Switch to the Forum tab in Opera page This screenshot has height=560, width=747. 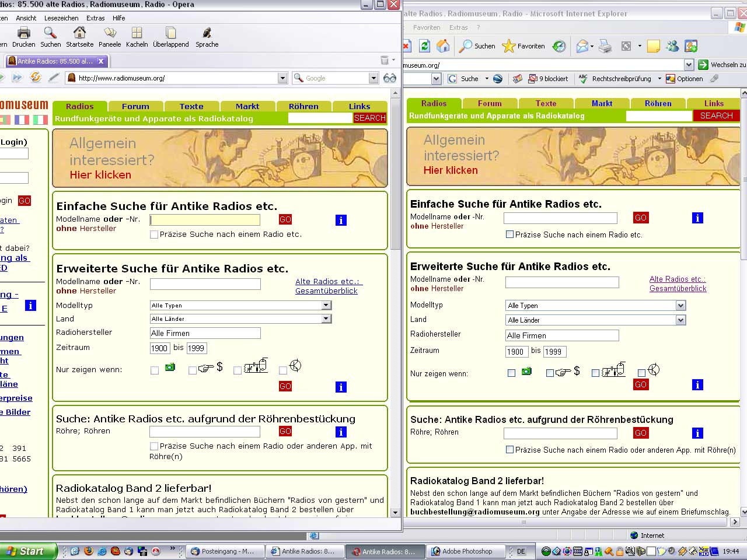(x=135, y=106)
